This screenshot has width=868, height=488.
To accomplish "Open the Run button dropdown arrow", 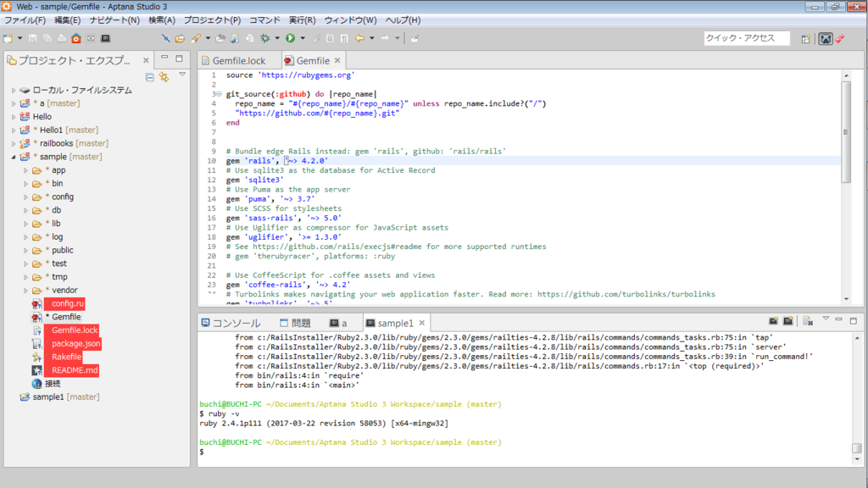I will [303, 38].
